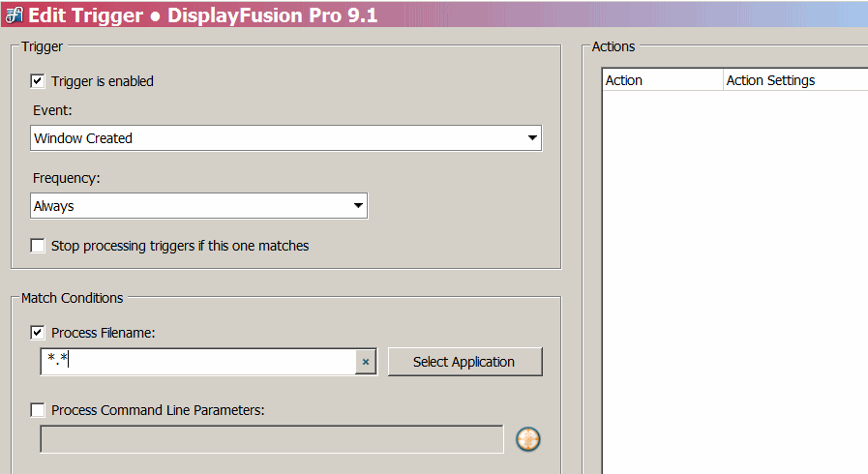Click the DisplayFusion icon in the title bar
Viewport: 868px width, 474px height.
[x=14, y=15]
